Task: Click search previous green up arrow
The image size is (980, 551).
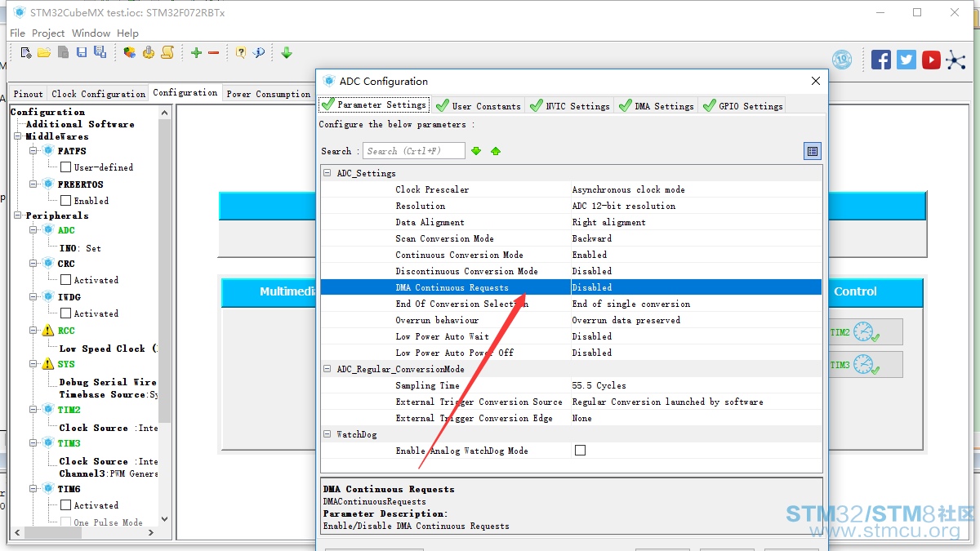Action: pyautogui.click(x=496, y=151)
